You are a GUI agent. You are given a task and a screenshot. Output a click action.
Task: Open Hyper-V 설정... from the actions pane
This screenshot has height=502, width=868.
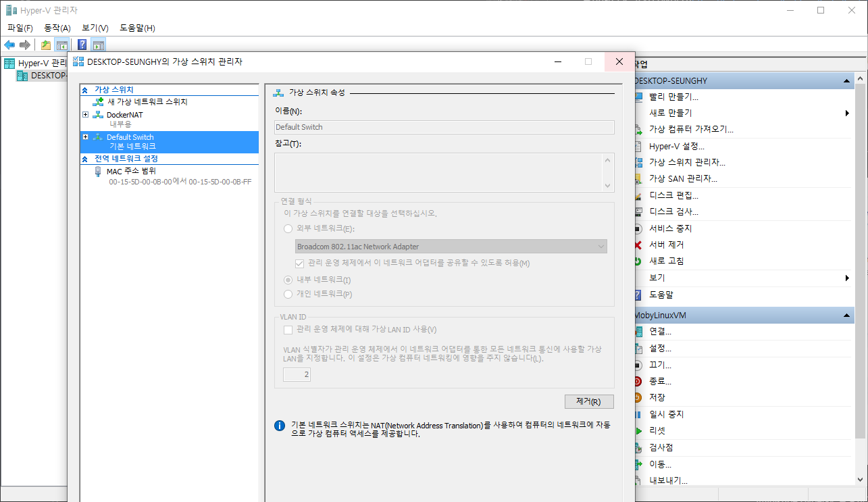[677, 146]
